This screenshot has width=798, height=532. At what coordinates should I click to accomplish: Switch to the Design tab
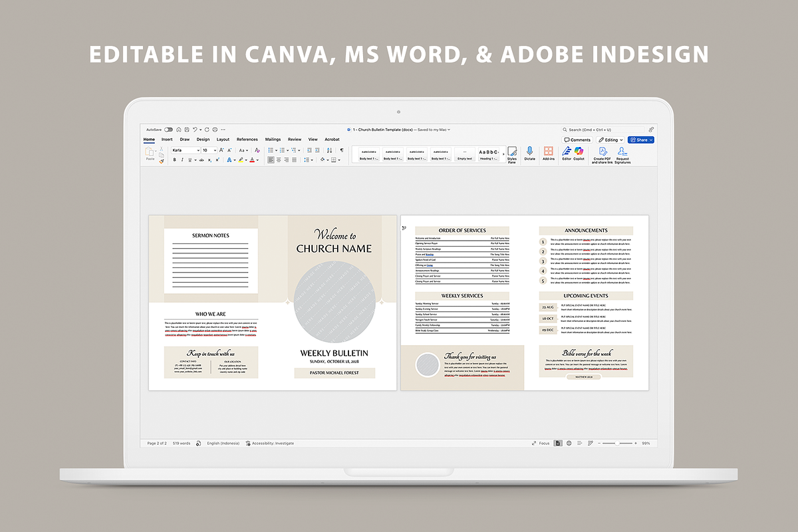click(203, 140)
